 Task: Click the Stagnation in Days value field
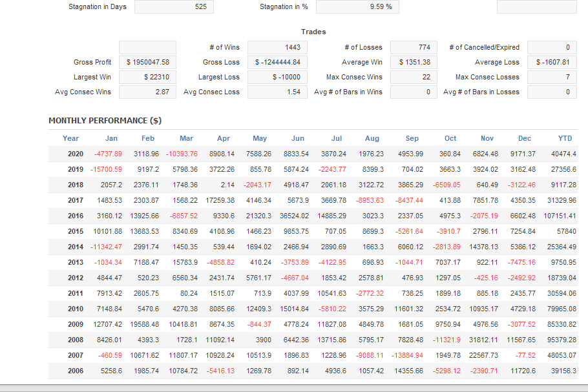click(174, 7)
